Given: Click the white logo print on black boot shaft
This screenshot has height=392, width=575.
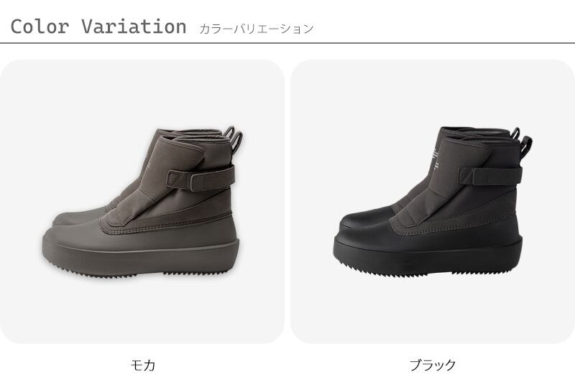Looking at the screenshot, I should (x=436, y=158).
